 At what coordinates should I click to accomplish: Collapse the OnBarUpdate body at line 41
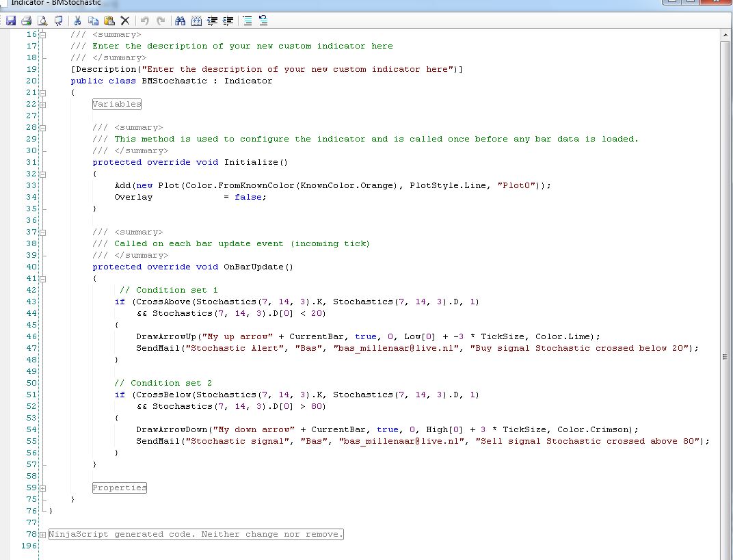pos(42,279)
